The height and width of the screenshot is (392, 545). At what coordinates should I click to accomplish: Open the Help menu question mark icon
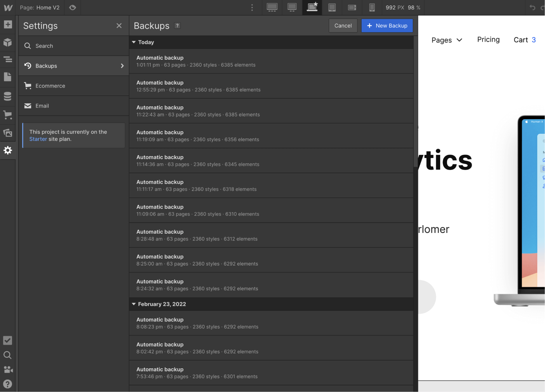(x=8, y=384)
